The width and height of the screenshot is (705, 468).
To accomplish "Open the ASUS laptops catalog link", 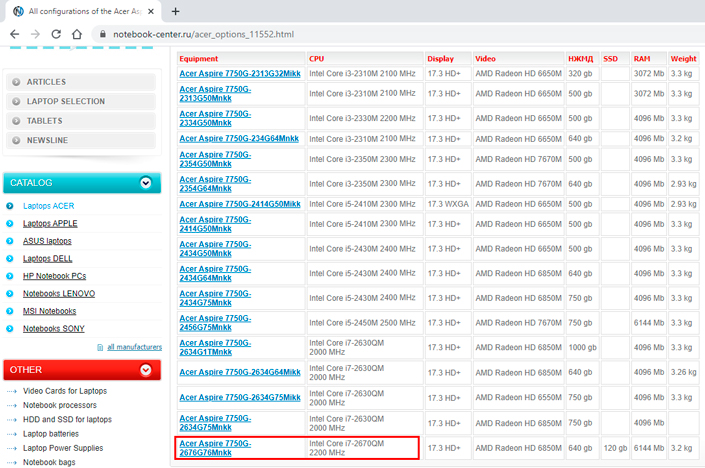I will 47,241.
